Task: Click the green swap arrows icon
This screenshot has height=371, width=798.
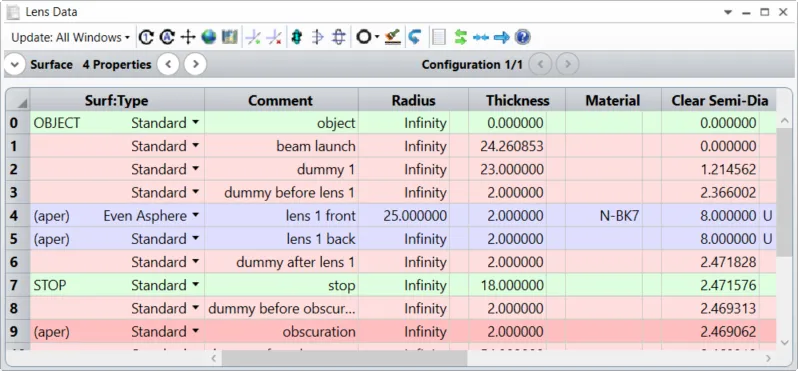Action: tap(461, 37)
